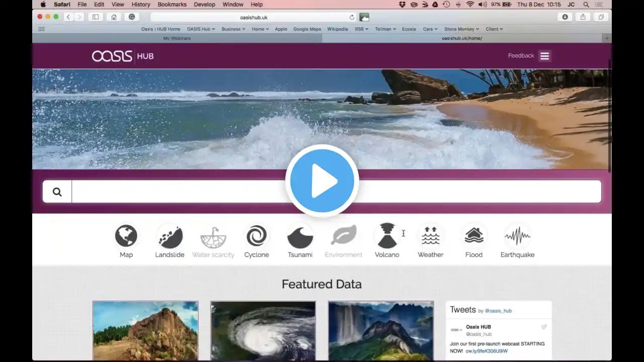Expand the Cars bookmarks folder
Screen dimensions: 644x362
click(x=430, y=29)
